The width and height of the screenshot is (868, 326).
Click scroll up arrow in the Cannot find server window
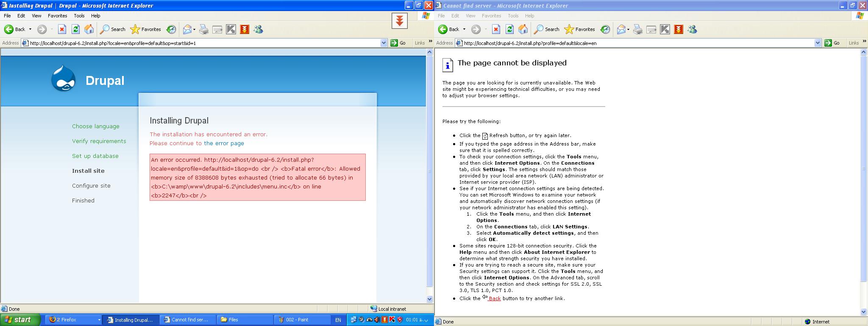point(864,52)
